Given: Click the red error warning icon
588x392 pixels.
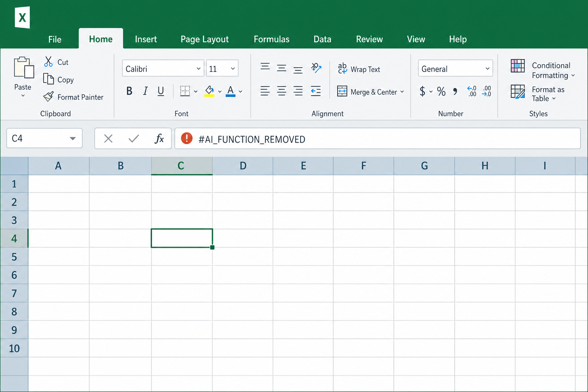Looking at the screenshot, I should click(187, 138).
